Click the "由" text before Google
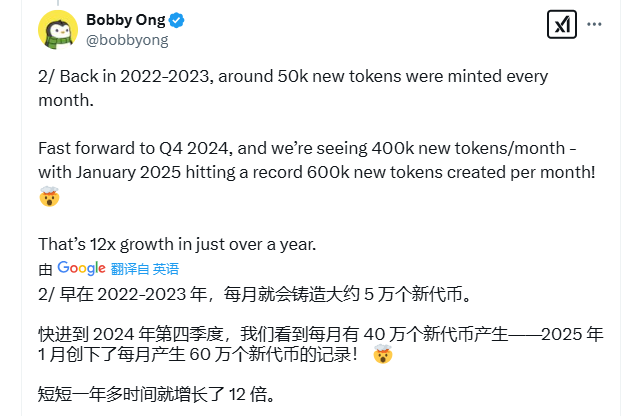This screenshot has width=630, height=416. pos(45,269)
